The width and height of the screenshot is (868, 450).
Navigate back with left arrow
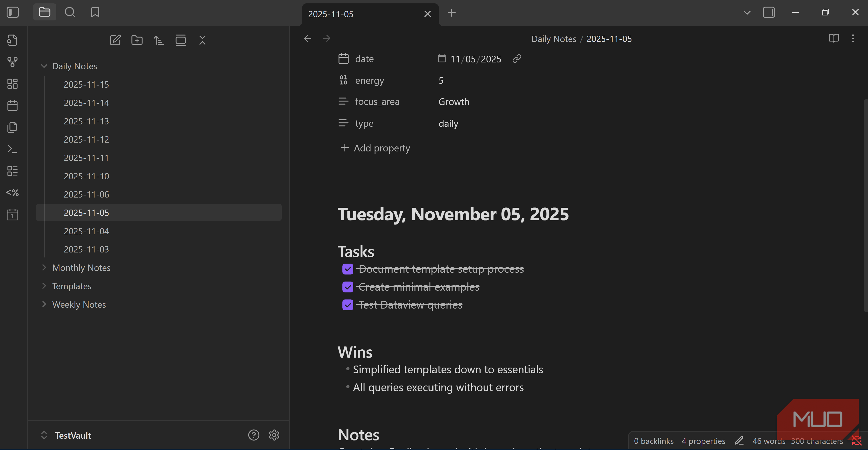307,38
